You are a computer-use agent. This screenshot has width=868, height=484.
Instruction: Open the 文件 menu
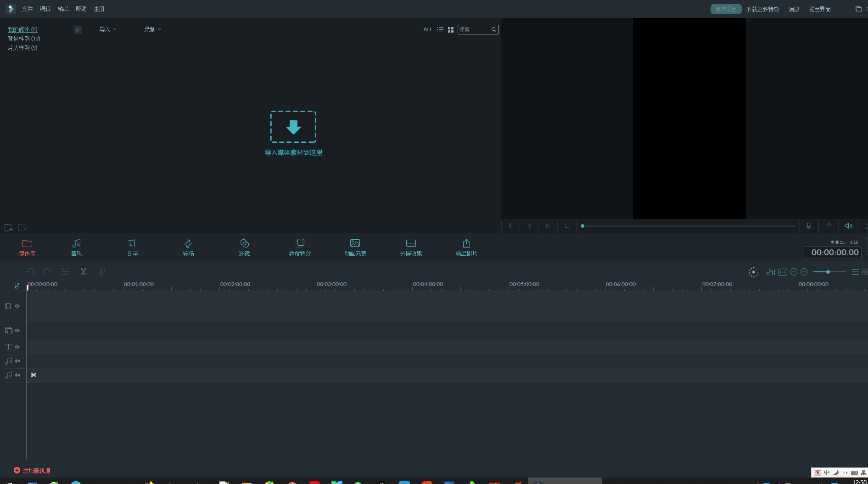click(x=27, y=9)
